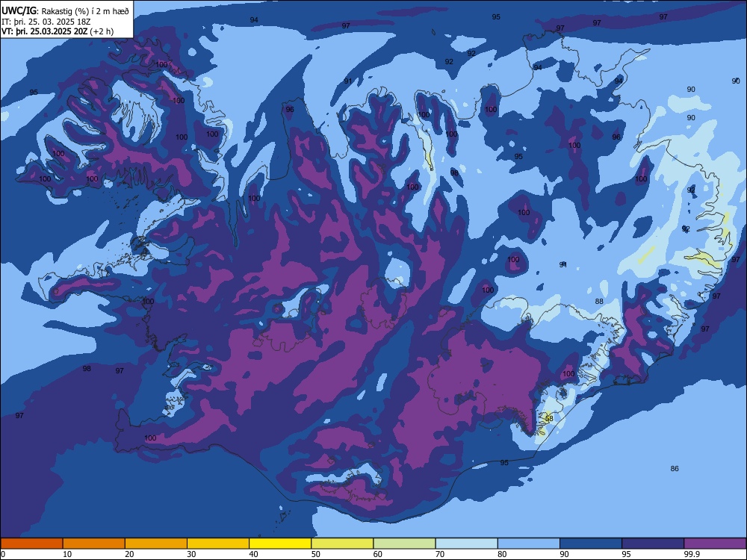Click the '88' humidity value on the map
Image resolution: width=747 pixels, height=560 pixels.
(x=599, y=301)
